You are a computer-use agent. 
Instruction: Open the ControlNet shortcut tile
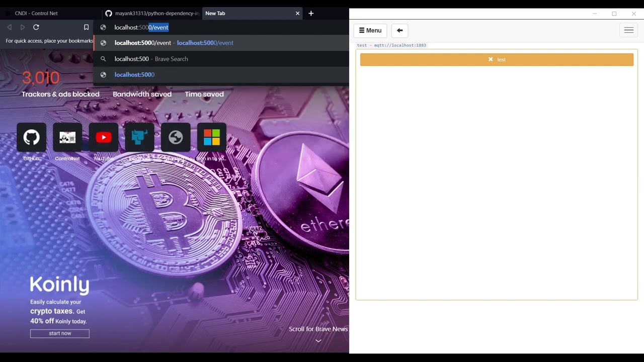(x=67, y=137)
